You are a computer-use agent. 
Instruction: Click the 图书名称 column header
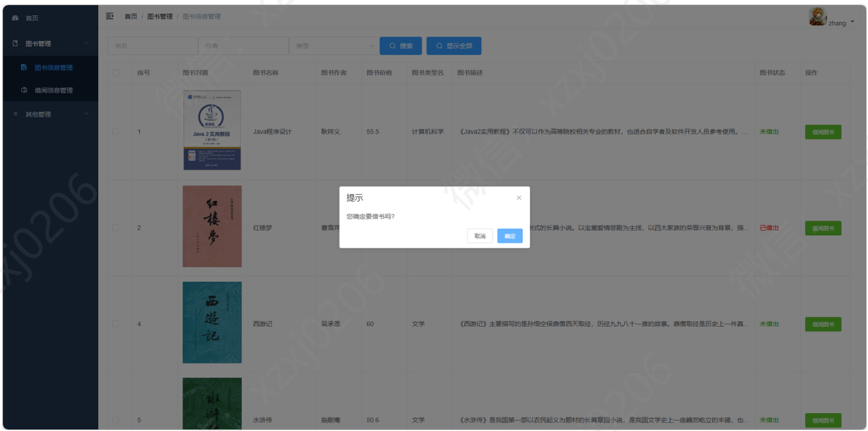pyautogui.click(x=266, y=73)
